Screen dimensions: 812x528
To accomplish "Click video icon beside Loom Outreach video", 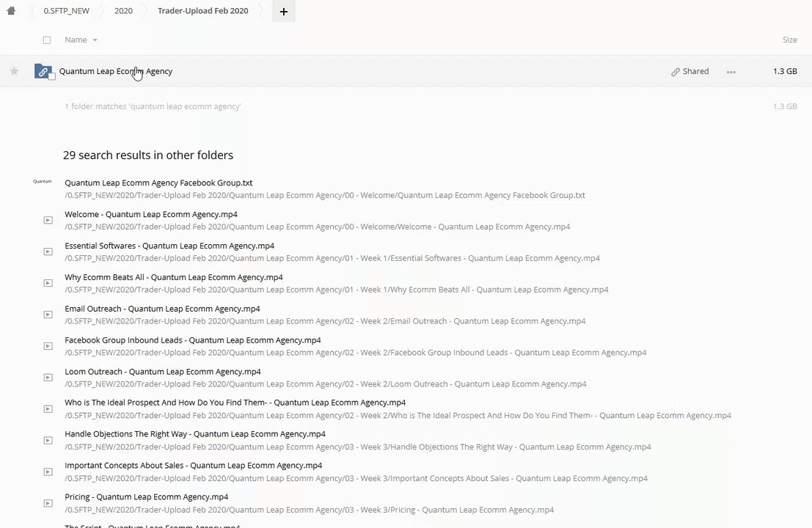I will 48,378.
